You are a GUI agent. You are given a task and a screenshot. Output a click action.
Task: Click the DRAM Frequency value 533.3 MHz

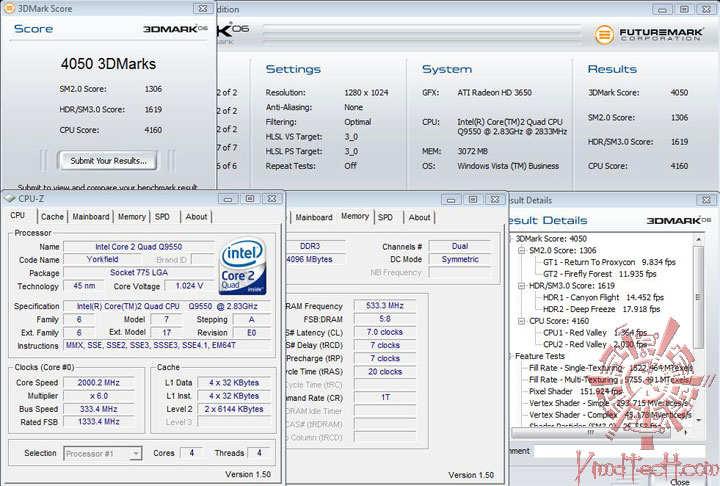(385, 305)
